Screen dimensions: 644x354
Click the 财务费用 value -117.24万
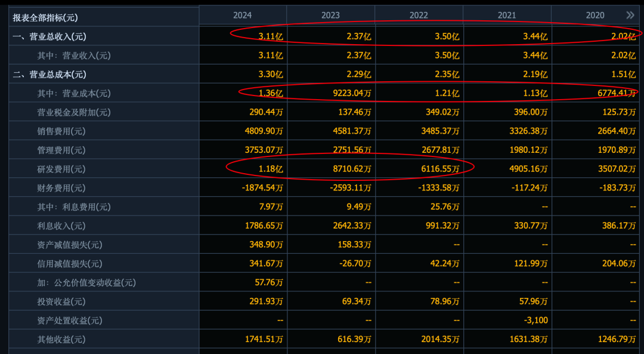(x=530, y=188)
